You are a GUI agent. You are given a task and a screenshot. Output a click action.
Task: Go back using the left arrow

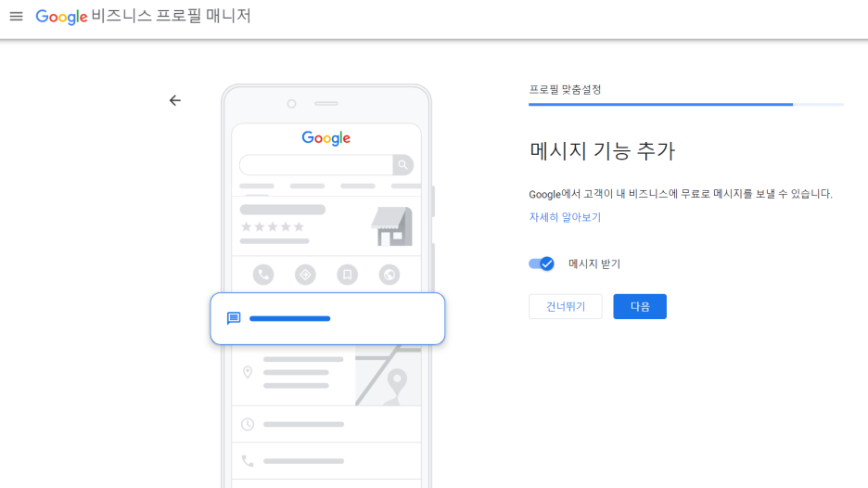click(175, 100)
